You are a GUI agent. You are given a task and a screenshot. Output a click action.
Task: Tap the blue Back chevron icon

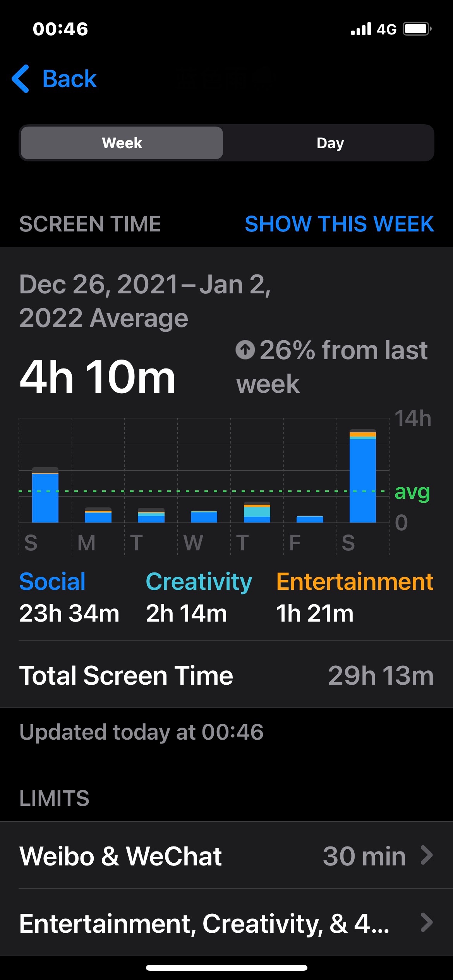21,79
